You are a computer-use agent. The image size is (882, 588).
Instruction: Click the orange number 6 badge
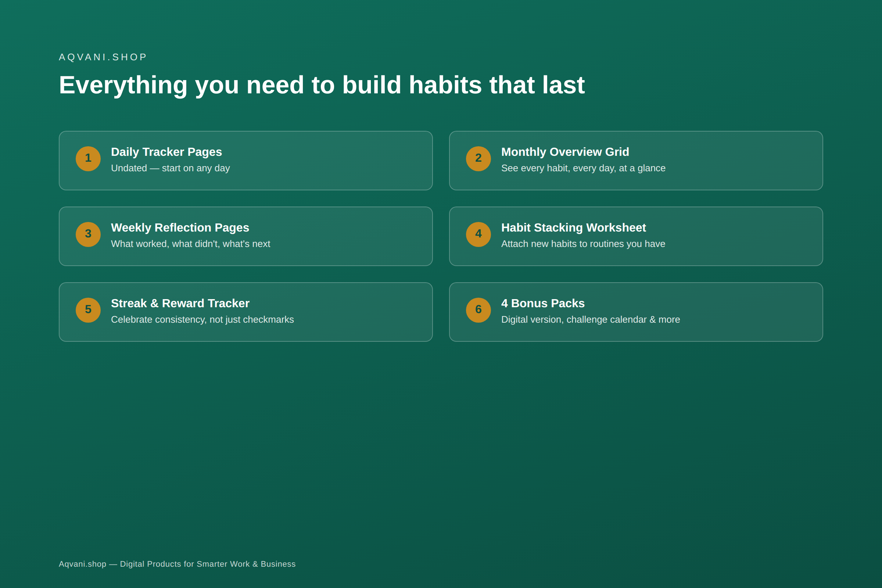[x=478, y=310]
